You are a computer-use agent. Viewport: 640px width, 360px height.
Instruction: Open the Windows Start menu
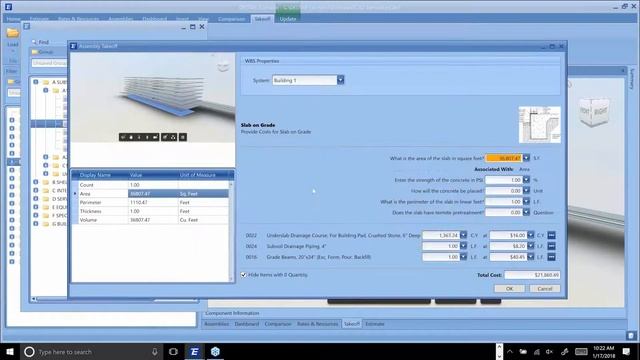(x=10, y=351)
